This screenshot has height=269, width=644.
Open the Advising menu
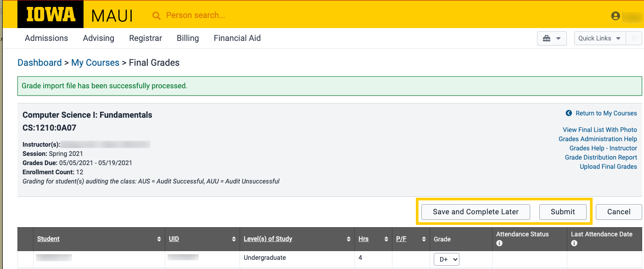pos(98,38)
